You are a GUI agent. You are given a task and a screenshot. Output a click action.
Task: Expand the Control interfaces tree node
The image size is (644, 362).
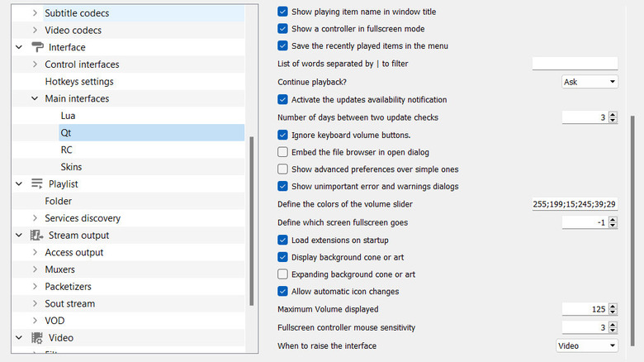click(35, 64)
